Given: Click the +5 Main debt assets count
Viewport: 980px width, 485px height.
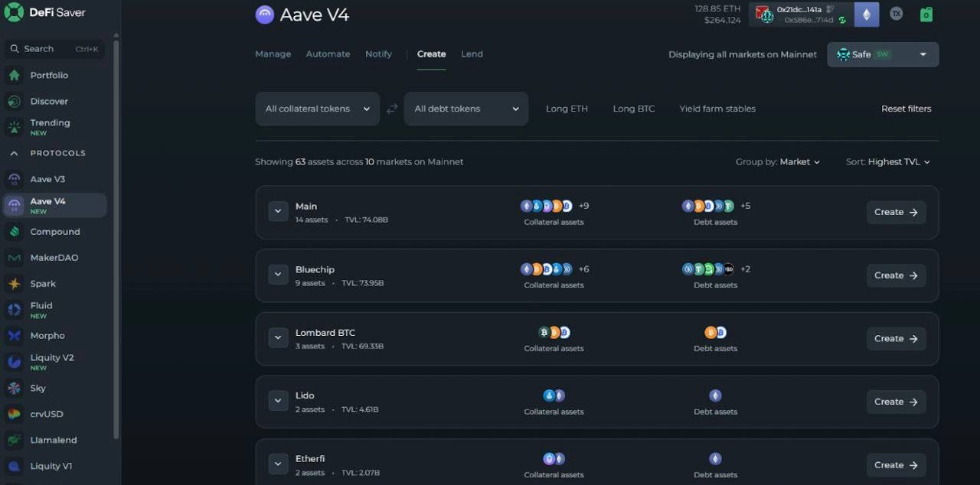Looking at the screenshot, I should (745, 206).
